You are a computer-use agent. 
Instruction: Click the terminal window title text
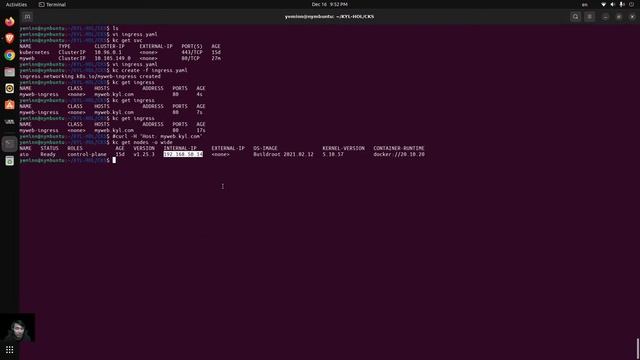coord(329,17)
